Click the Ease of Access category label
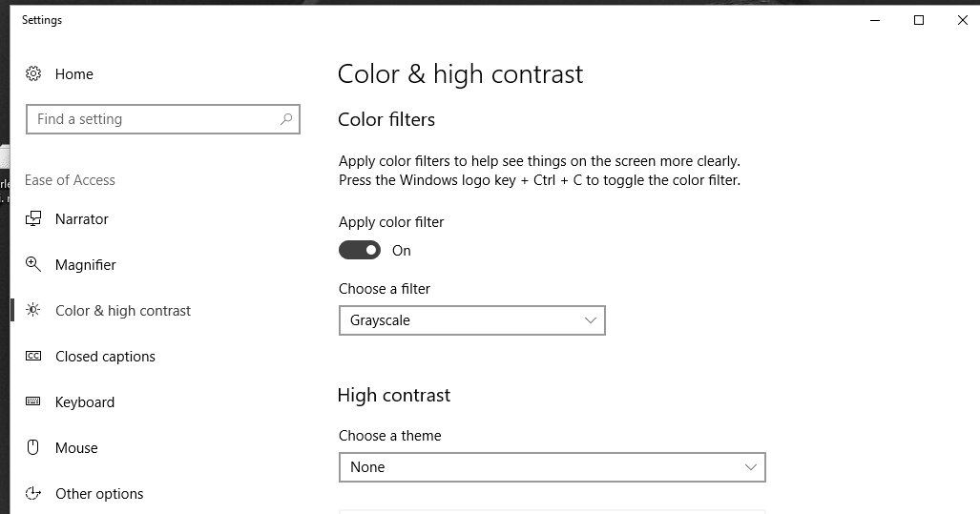 tap(70, 180)
